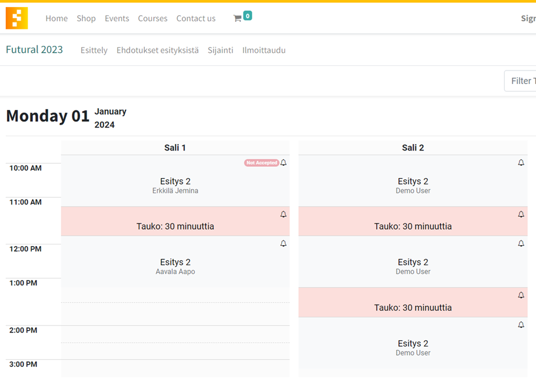Click the Not Accepted badge
The height and width of the screenshot is (392, 536).
(x=261, y=163)
